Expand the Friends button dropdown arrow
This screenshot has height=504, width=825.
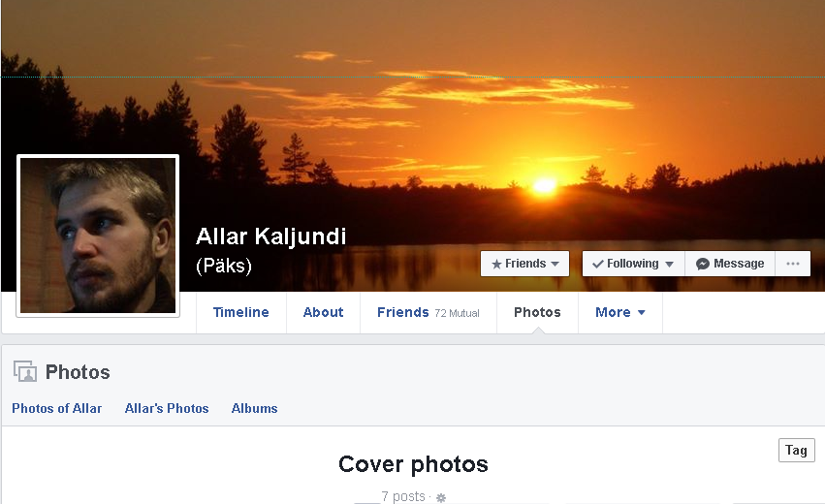click(555, 264)
